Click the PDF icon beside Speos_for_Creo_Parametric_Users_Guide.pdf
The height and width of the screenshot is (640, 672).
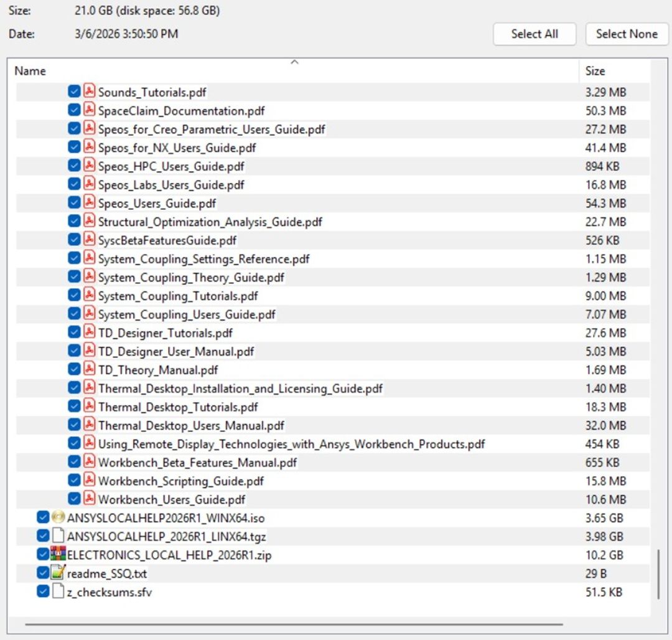click(x=89, y=128)
